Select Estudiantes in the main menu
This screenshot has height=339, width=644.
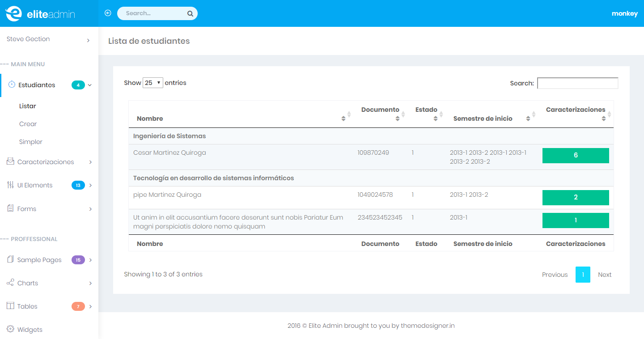(37, 85)
